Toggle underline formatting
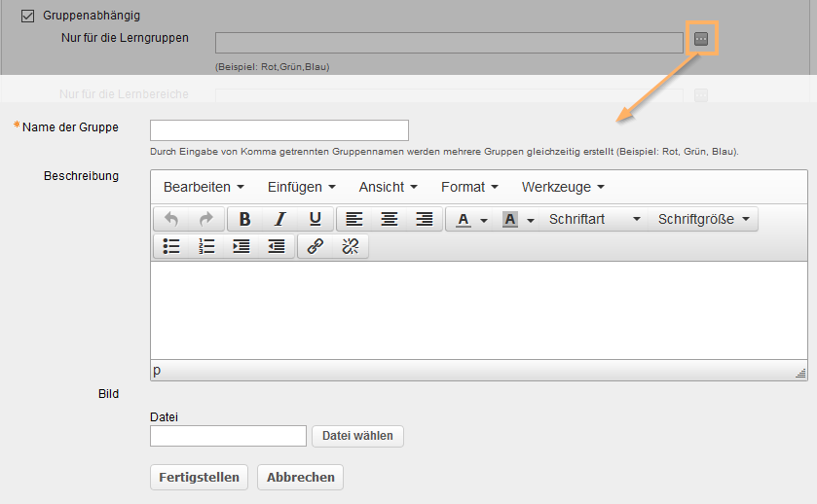 coord(315,219)
